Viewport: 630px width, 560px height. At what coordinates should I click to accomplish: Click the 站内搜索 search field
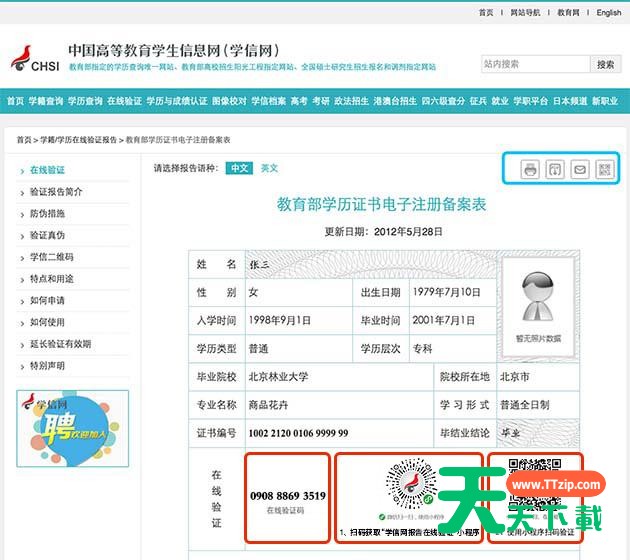point(536,64)
